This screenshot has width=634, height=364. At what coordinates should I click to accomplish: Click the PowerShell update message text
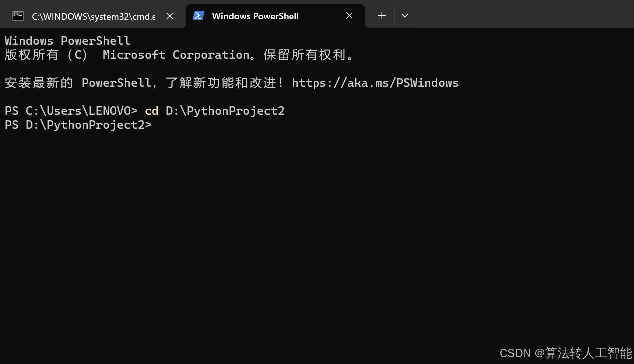coord(145,82)
